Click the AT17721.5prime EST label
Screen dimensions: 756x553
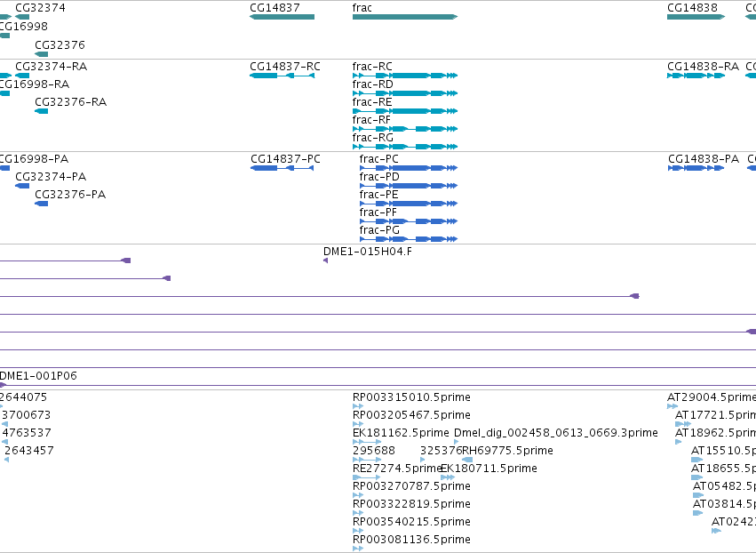pyautogui.click(x=715, y=415)
